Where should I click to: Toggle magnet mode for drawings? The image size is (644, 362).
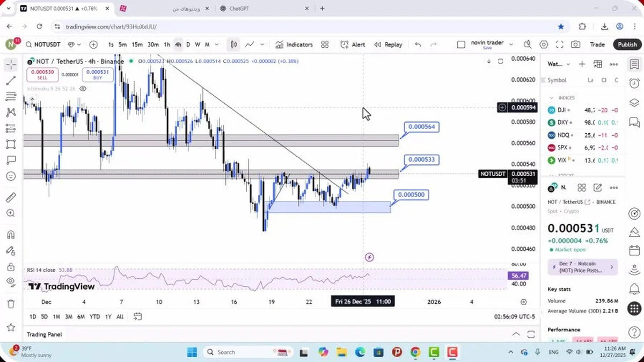(11, 235)
